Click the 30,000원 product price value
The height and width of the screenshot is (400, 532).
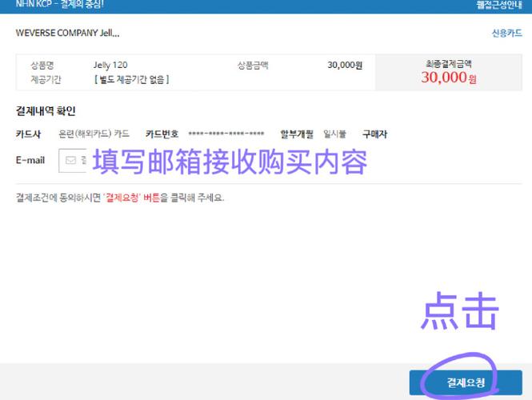click(345, 65)
